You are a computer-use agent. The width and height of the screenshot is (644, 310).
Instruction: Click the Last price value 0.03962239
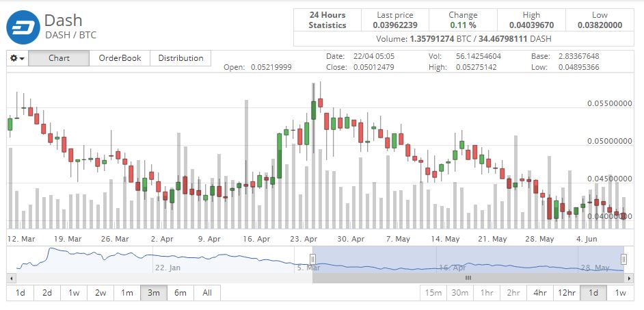pos(395,25)
